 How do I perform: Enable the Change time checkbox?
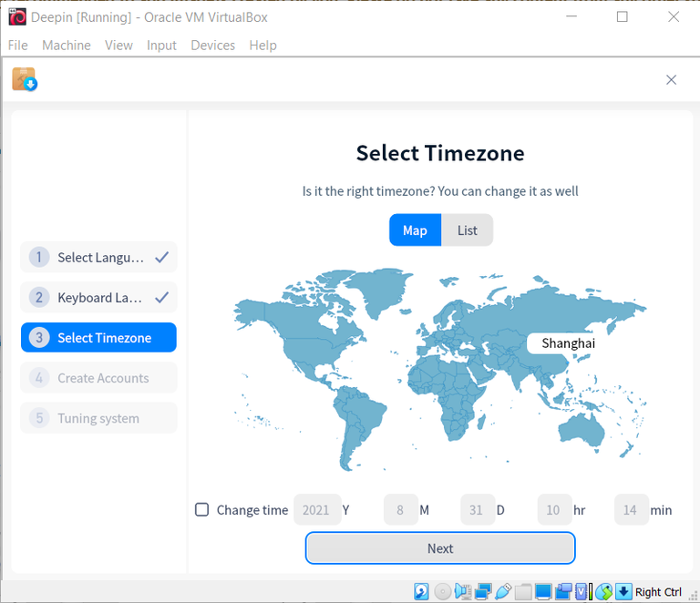tap(201, 509)
